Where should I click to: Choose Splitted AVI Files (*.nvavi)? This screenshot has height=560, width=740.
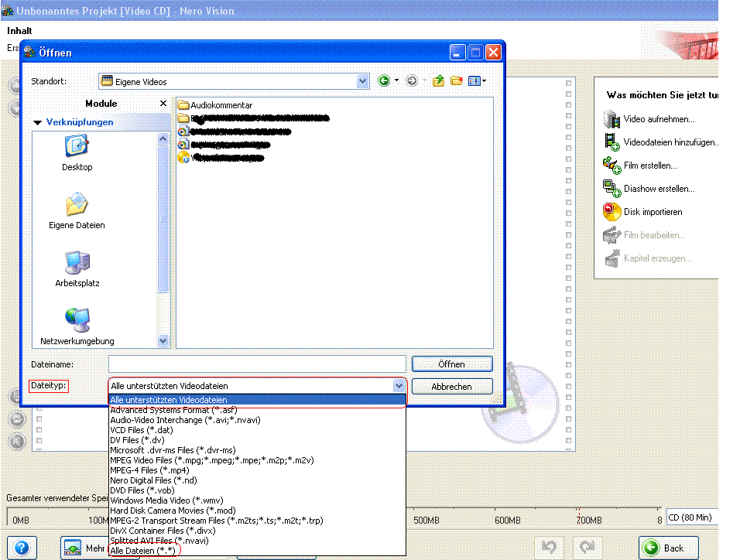click(257, 541)
